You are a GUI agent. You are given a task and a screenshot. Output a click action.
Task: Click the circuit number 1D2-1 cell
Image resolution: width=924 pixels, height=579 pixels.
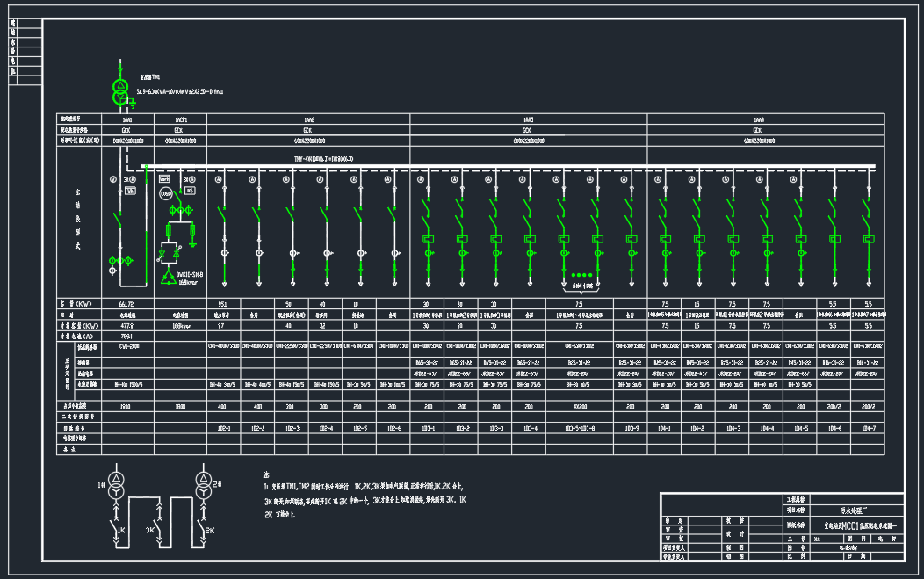(x=223, y=428)
